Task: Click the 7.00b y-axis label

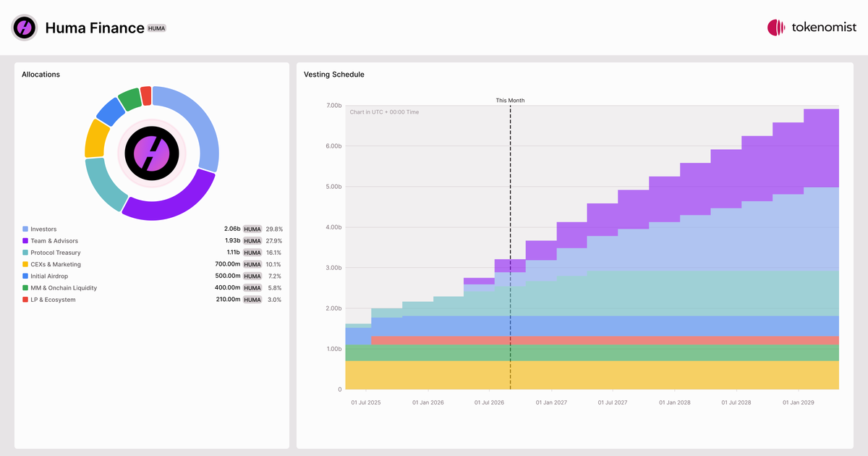Action: tap(333, 106)
